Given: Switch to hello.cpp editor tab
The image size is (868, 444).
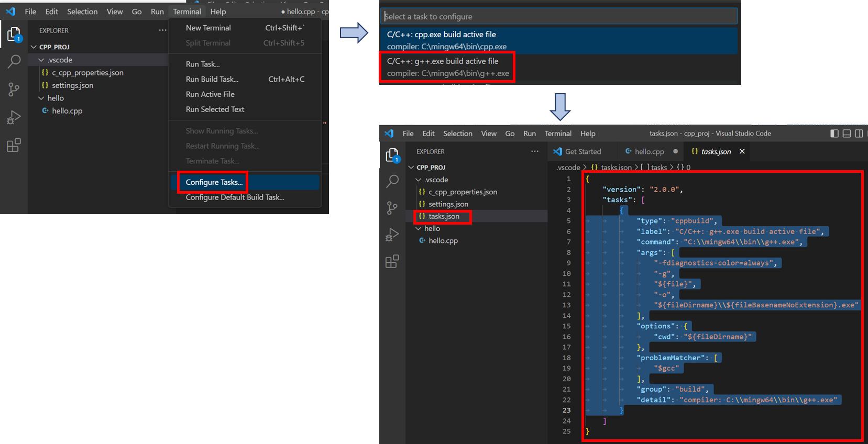Looking at the screenshot, I should point(649,151).
